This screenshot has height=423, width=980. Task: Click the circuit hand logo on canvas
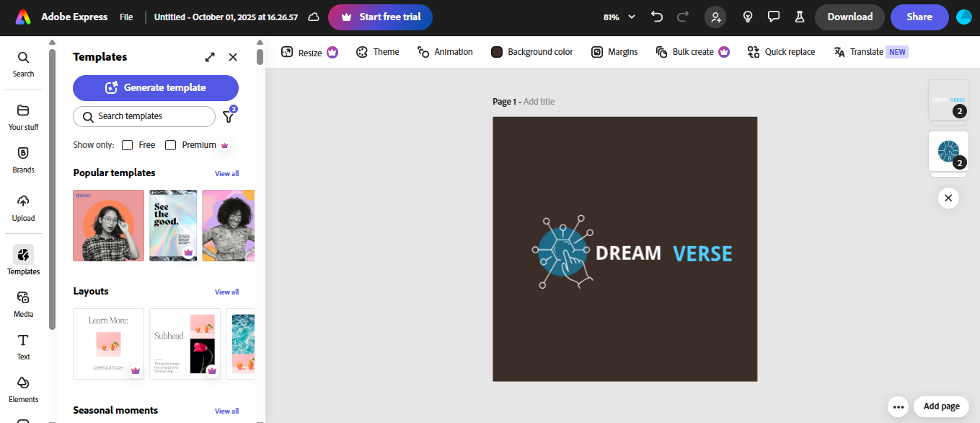(x=564, y=252)
